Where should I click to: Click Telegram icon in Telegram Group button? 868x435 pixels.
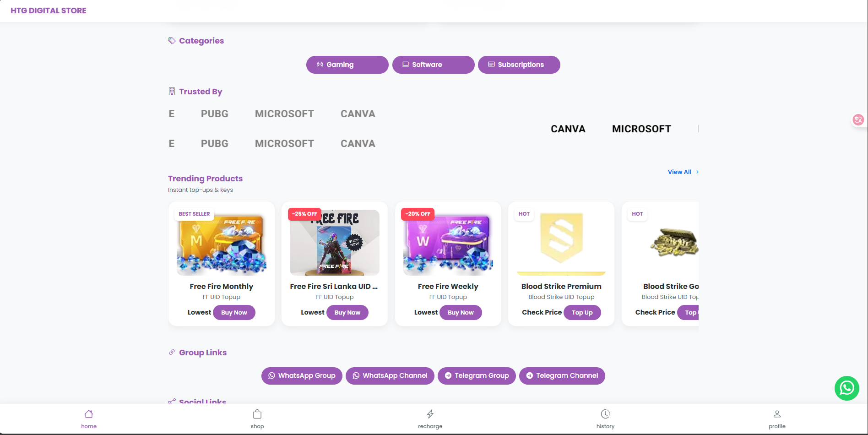[448, 375]
